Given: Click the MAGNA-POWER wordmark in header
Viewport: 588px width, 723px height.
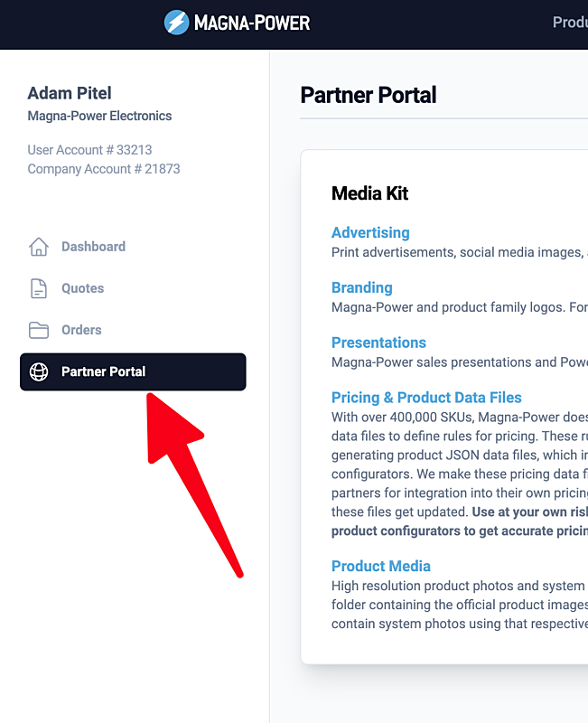Looking at the screenshot, I should (x=252, y=23).
